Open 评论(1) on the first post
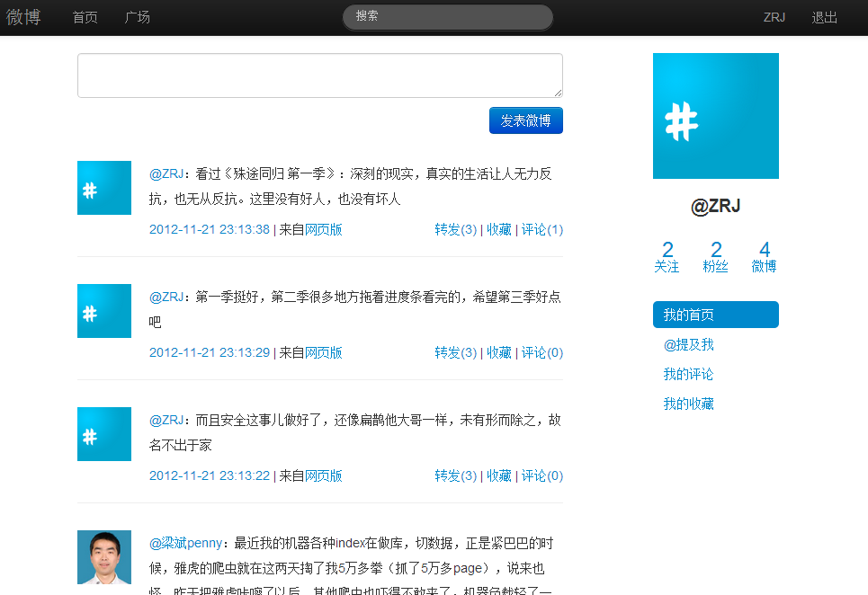The image size is (868, 595). pyautogui.click(x=542, y=229)
